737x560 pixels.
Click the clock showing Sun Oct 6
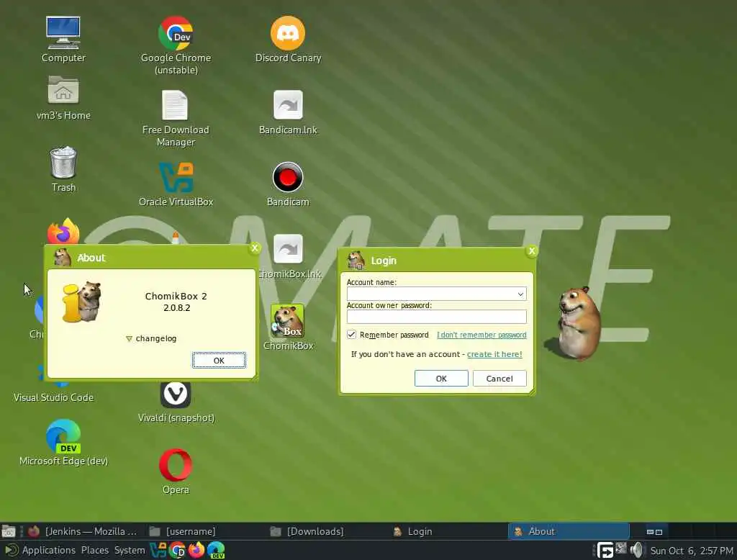click(x=692, y=551)
